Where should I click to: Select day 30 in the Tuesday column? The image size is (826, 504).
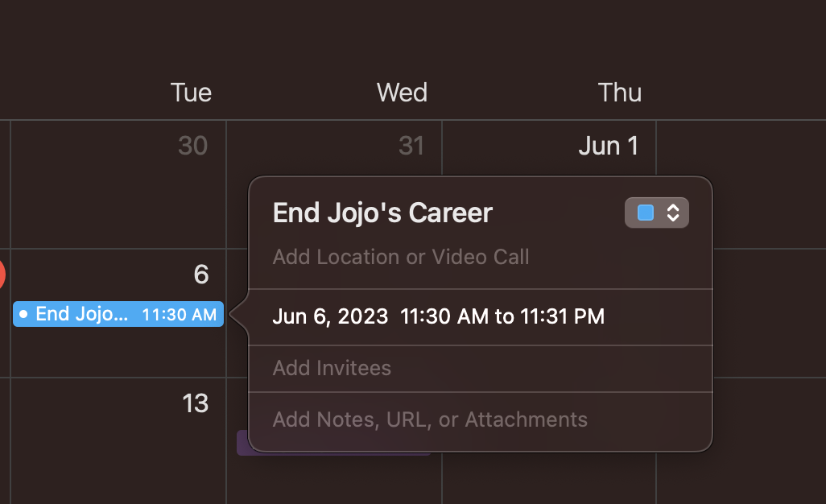tap(192, 146)
